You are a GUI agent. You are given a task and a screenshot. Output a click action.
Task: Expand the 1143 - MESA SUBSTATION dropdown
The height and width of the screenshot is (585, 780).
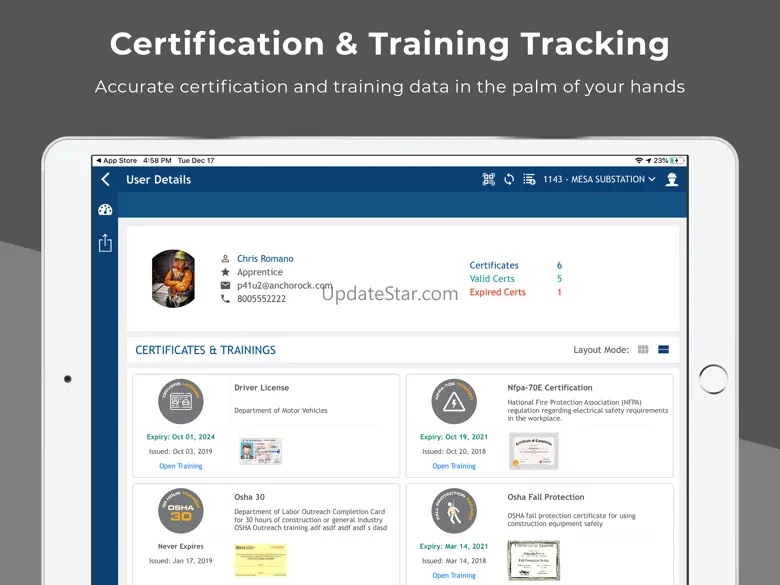(599, 180)
